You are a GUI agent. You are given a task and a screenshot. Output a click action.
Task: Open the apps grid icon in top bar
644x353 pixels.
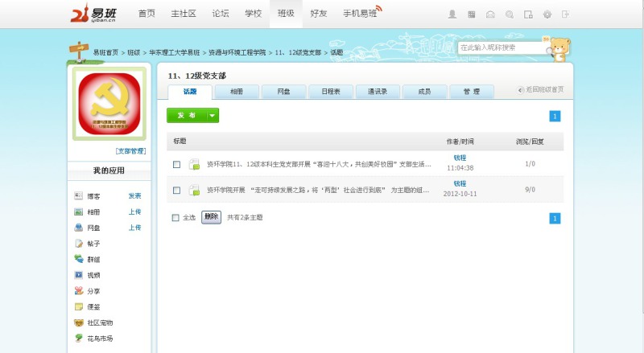click(x=471, y=14)
